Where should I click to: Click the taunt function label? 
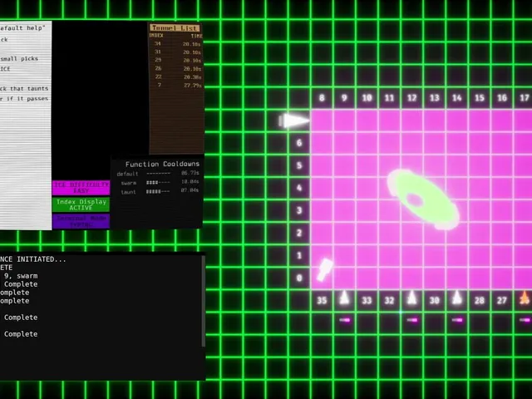coord(128,192)
